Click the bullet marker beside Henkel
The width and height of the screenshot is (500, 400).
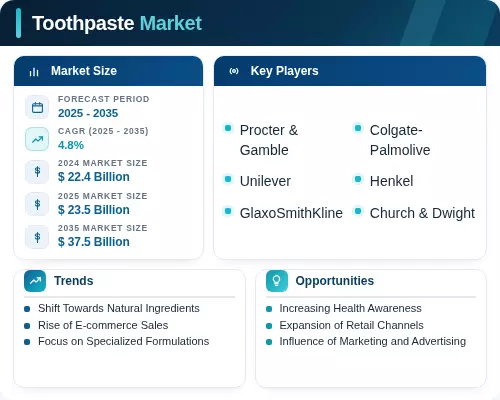click(x=358, y=179)
